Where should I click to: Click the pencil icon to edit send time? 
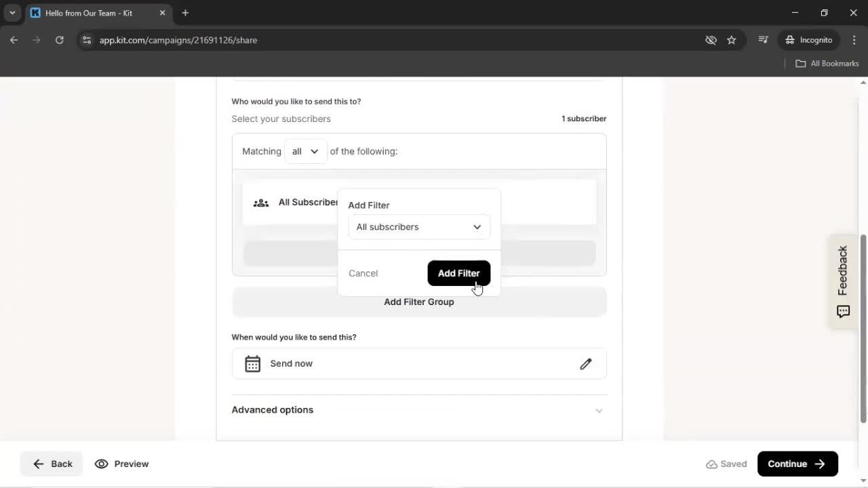(585, 364)
